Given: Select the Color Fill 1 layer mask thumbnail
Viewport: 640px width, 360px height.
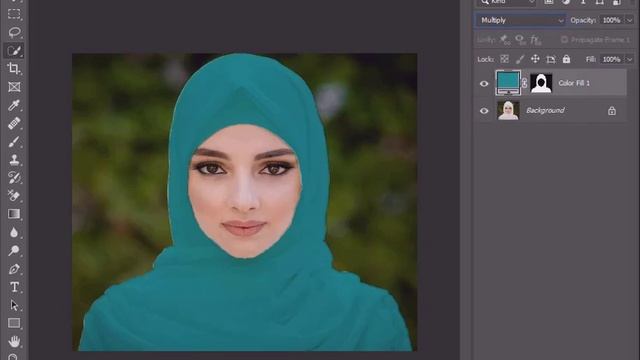Looking at the screenshot, I should [x=541, y=83].
